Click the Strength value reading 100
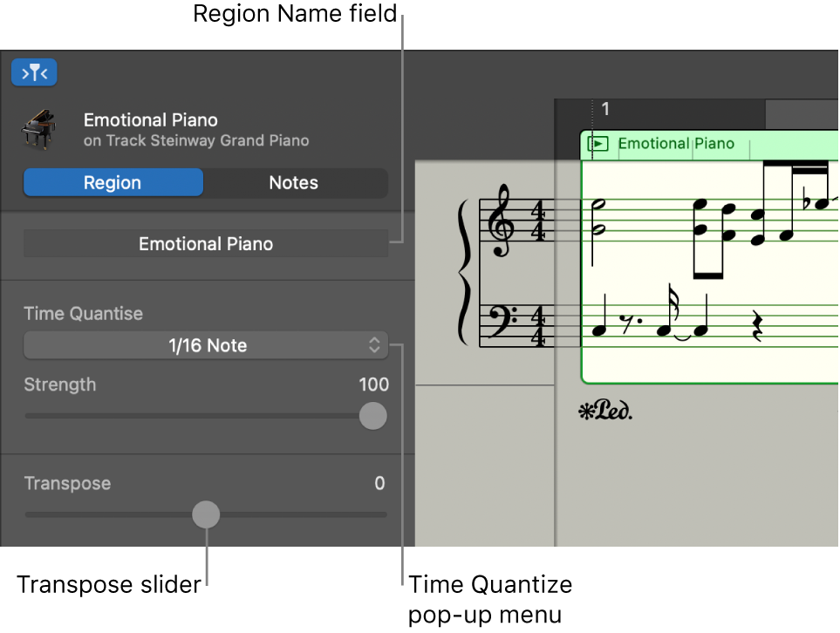840x633 pixels. point(374,385)
